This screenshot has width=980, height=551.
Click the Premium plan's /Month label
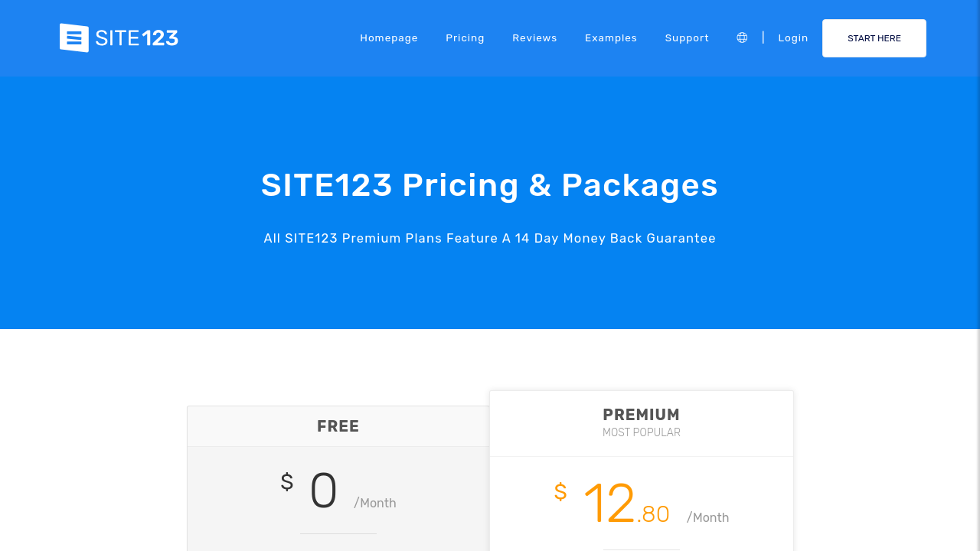point(708,518)
